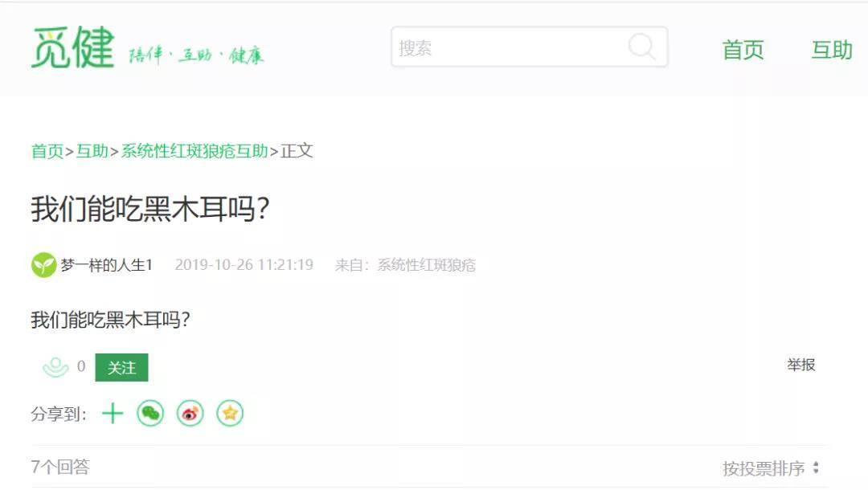Image resolution: width=868 pixels, height=490 pixels.
Task: Click breadcrumb link 系统性红斑狼疮互助
Action: pos(194,150)
